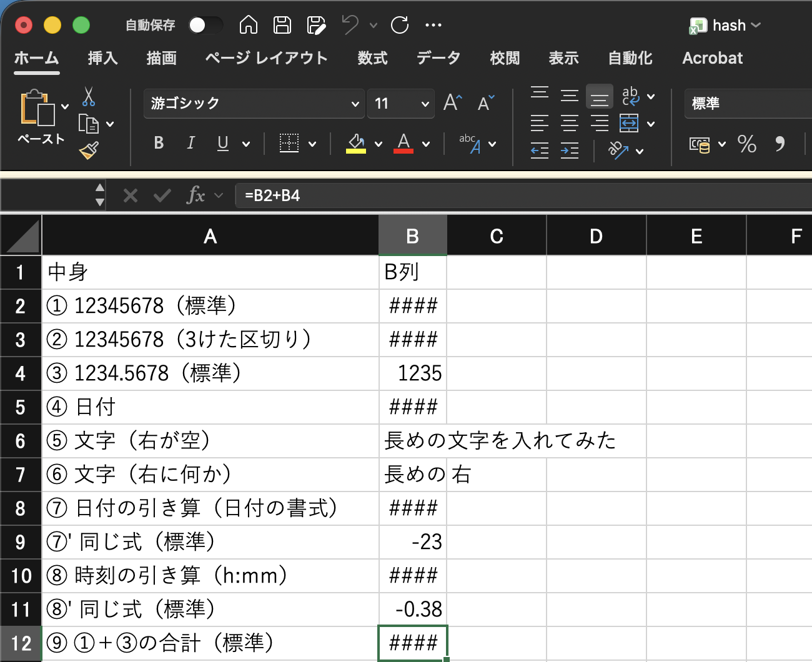Open the 標準 number format dropdown
This screenshot has width=812, height=662.
click(748, 103)
